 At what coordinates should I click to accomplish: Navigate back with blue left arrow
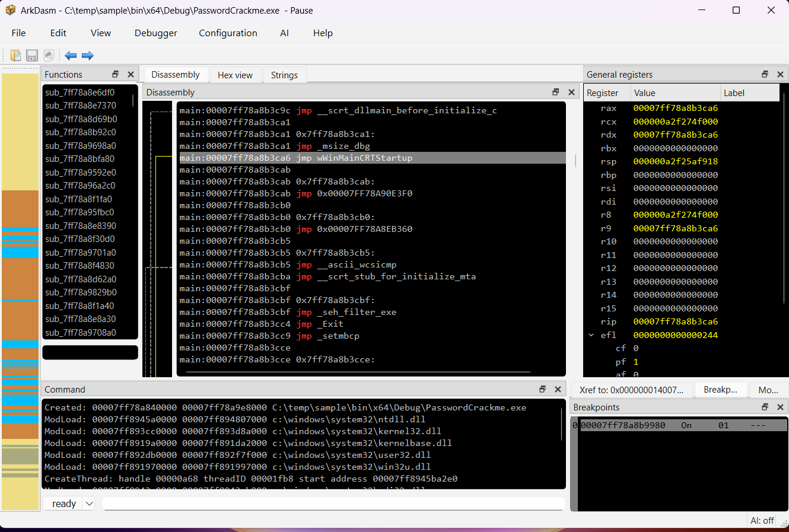(71, 55)
